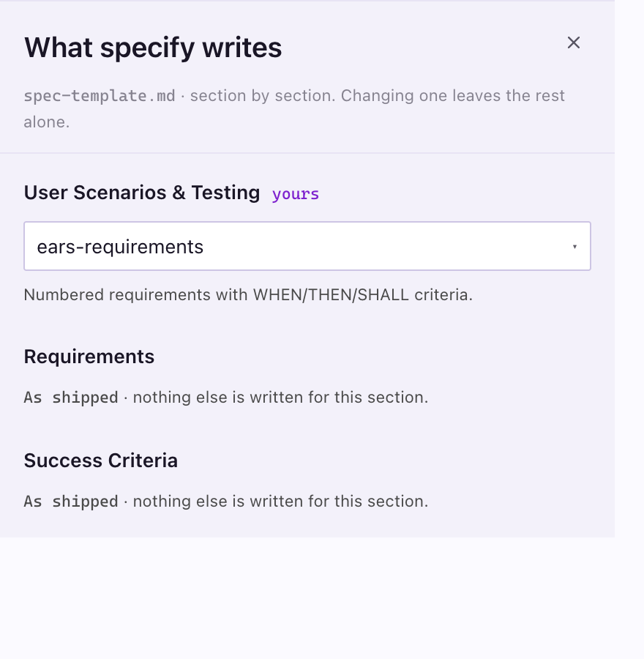Click the "section by section" subtitle text
The image size is (644, 659).
263,96
